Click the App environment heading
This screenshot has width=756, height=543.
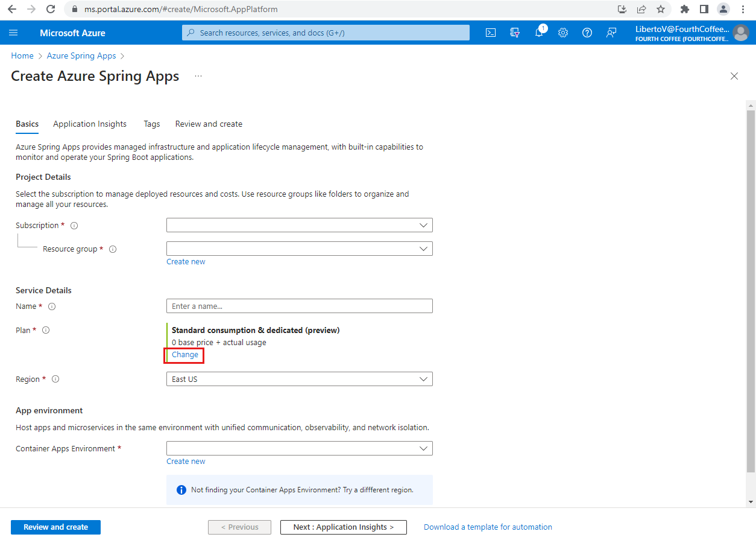click(49, 410)
